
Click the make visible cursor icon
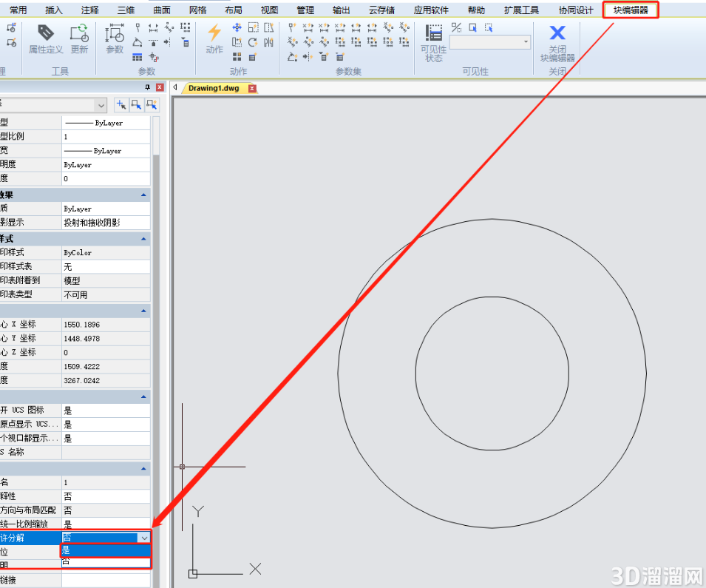point(472,28)
